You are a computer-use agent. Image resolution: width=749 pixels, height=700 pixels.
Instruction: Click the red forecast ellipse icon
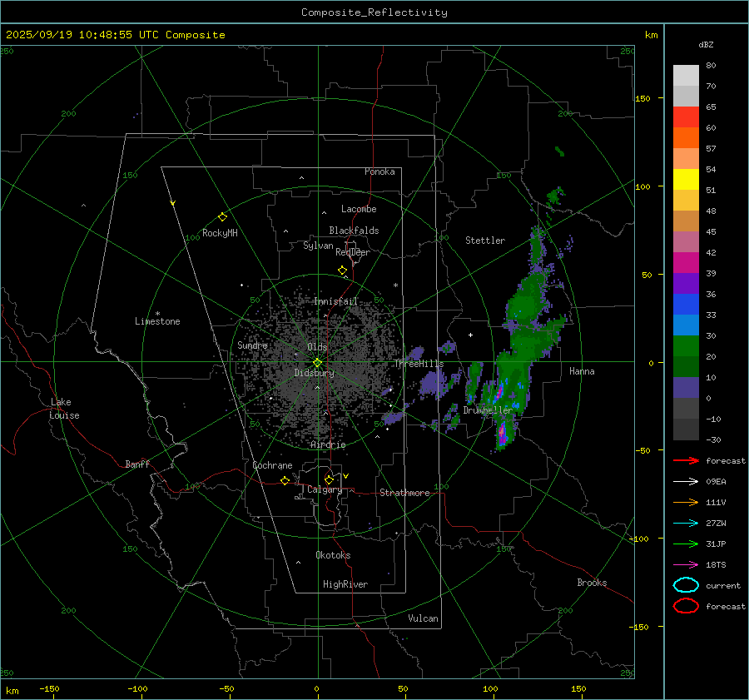tap(686, 606)
